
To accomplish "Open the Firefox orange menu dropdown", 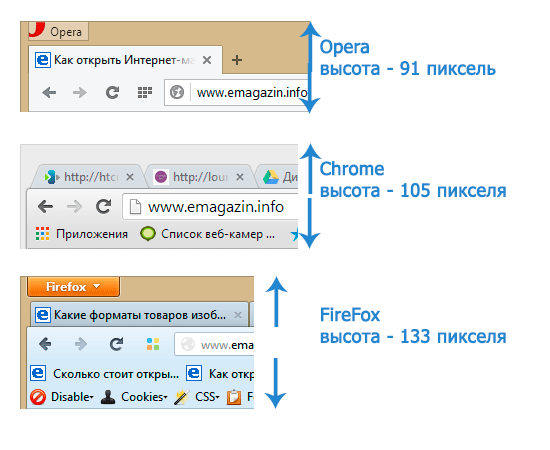I will [x=73, y=287].
